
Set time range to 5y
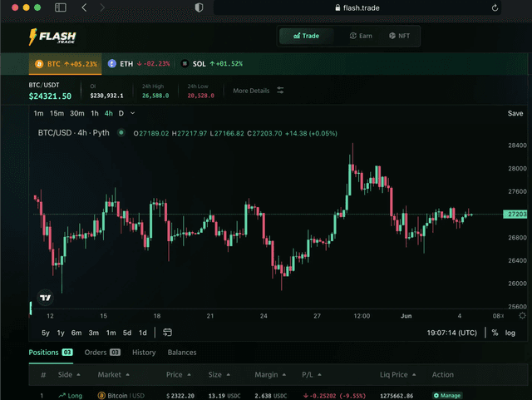[46, 333]
